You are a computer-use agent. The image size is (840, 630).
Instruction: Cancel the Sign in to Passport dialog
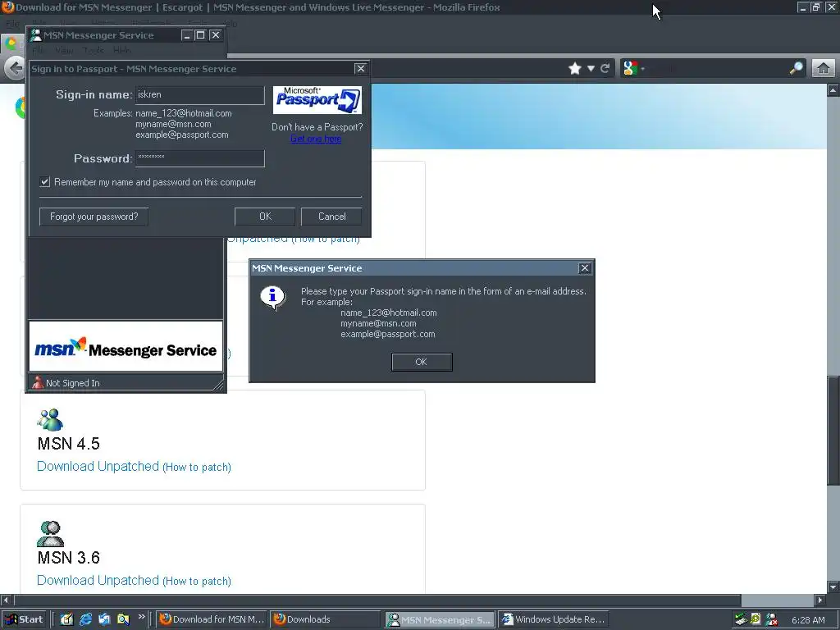point(331,217)
